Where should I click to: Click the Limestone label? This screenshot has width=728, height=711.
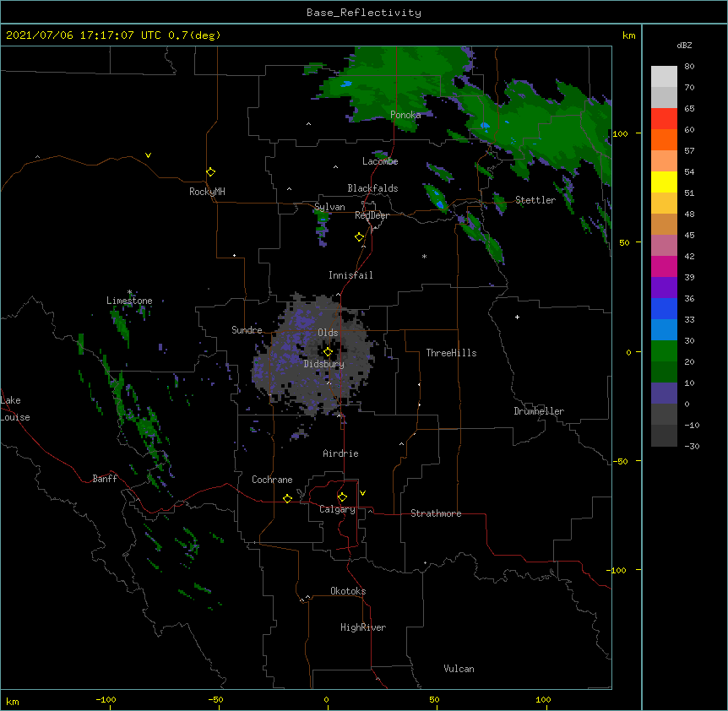(x=129, y=301)
